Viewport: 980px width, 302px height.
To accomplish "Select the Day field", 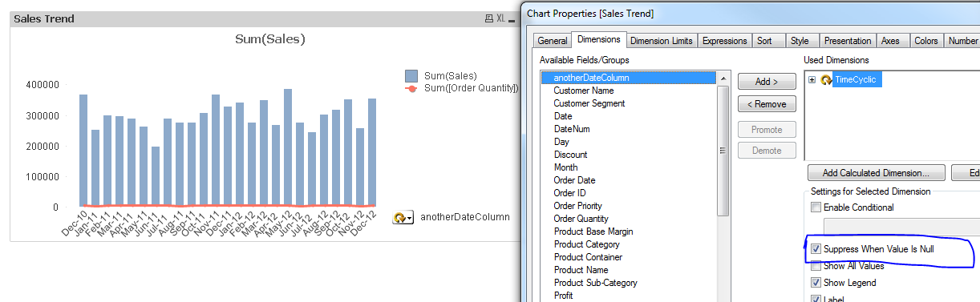I will [x=629, y=142].
